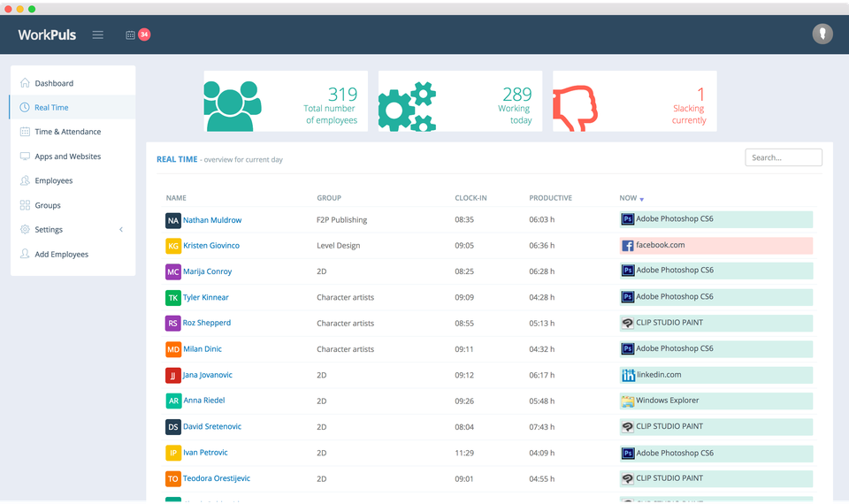Image resolution: width=849 pixels, height=504 pixels.
Task: Click the facebook.com icon in Now column
Action: click(628, 246)
